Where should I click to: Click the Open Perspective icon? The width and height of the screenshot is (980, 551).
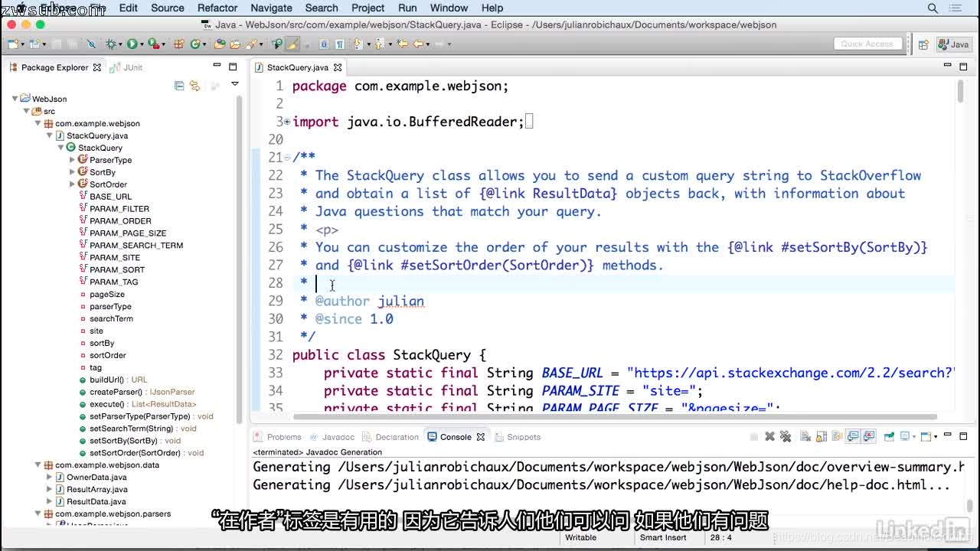pyautogui.click(x=923, y=44)
